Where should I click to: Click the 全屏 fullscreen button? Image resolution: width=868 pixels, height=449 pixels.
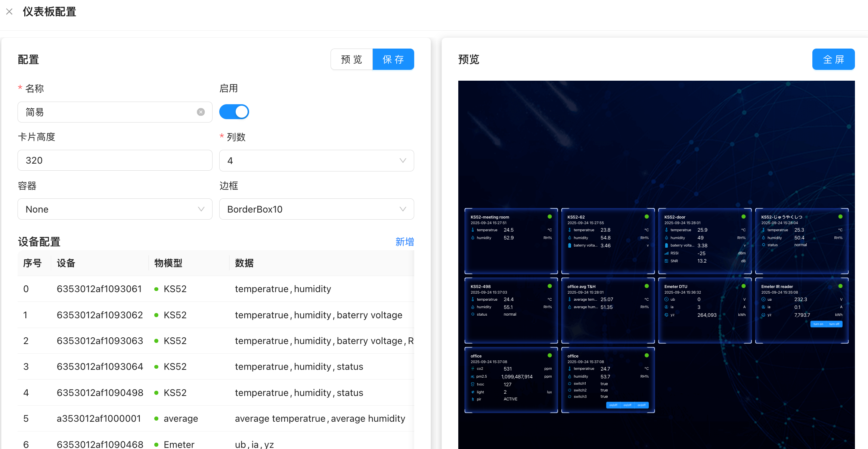click(x=833, y=59)
